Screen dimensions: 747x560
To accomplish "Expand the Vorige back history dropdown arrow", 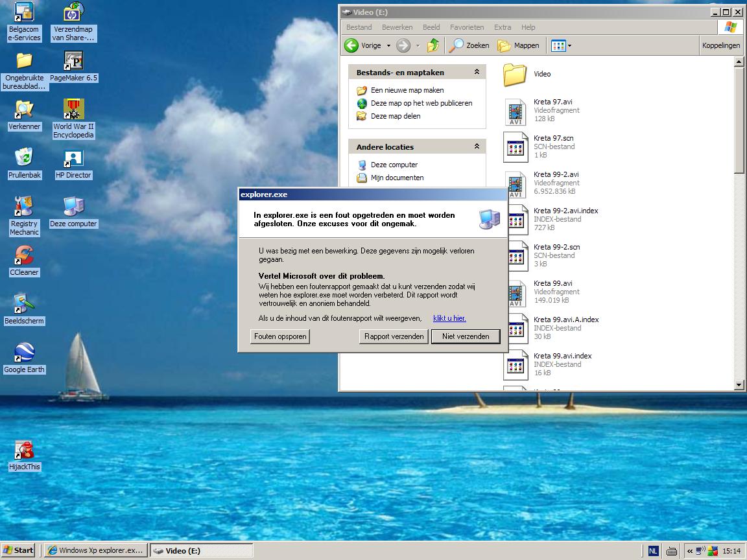I will click(388, 45).
